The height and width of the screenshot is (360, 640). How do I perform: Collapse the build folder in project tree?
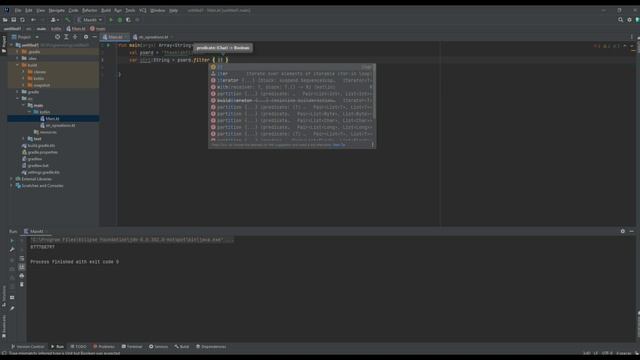coord(18,65)
